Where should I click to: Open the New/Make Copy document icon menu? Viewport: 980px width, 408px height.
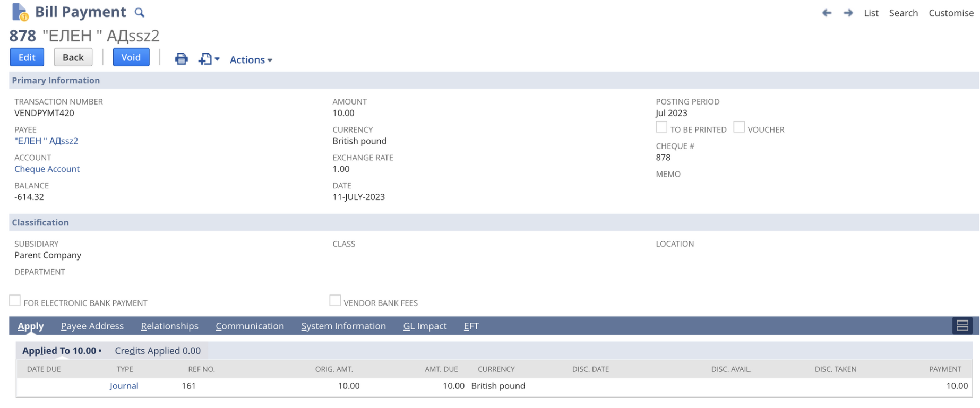tap(209, 59)
